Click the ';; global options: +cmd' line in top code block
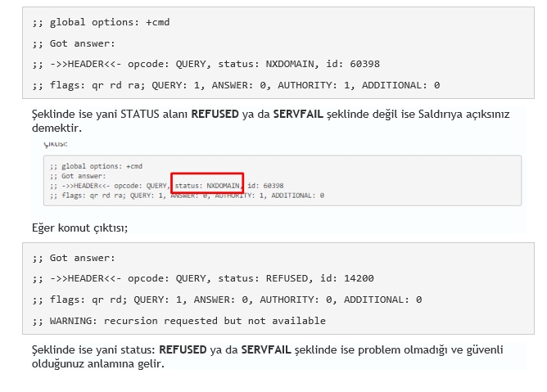This screenshot has height=392, width=547. coord(101,22)
